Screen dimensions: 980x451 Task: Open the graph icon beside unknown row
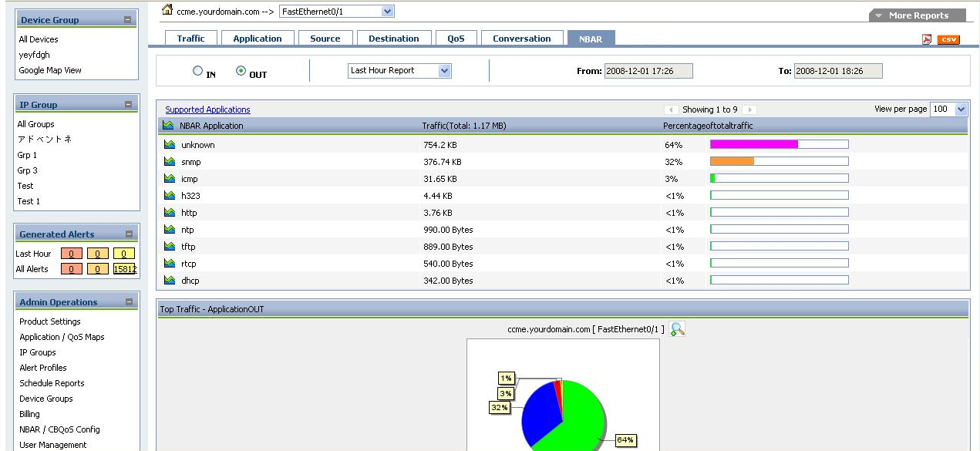coord(170,145)
